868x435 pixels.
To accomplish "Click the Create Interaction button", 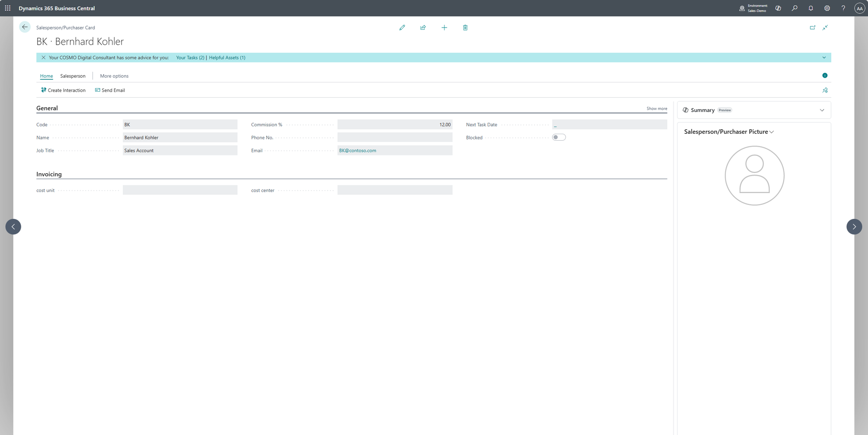I will click(63, 90).
